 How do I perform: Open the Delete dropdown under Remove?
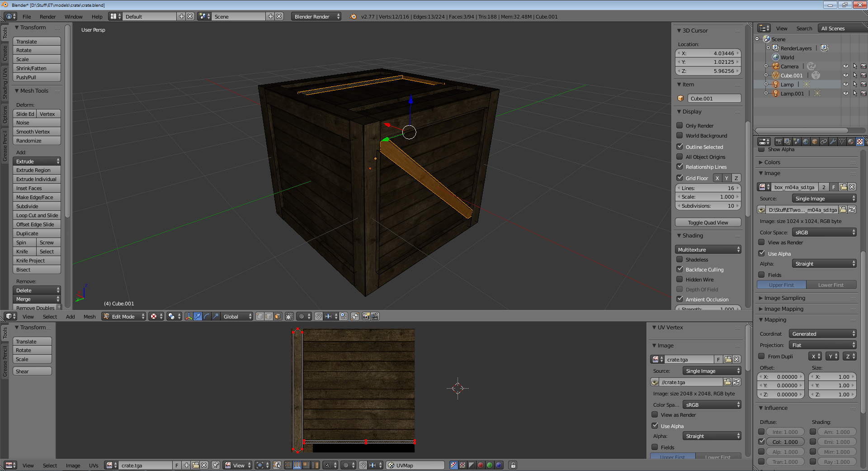(37, 290)
